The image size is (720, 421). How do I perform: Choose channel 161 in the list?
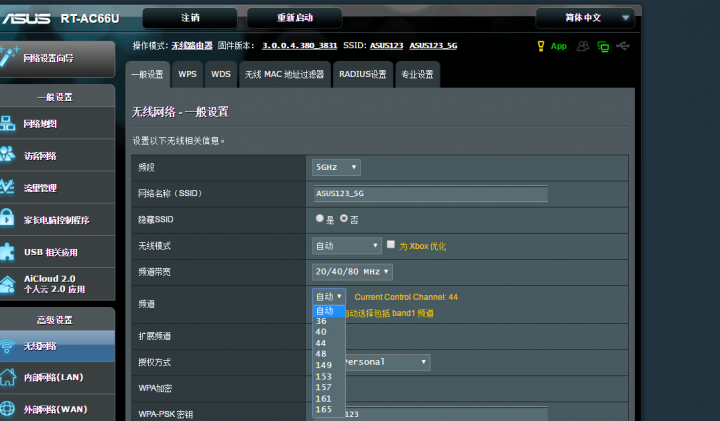(x=329, y=399)
